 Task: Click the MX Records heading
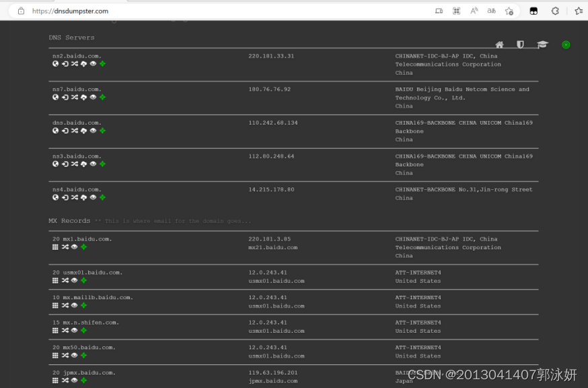(x=69, y=221)
